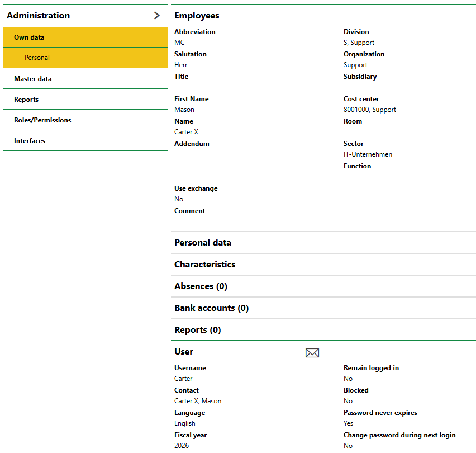Click the abbreviation value MC
476x453 pixels.
point(179,43)
